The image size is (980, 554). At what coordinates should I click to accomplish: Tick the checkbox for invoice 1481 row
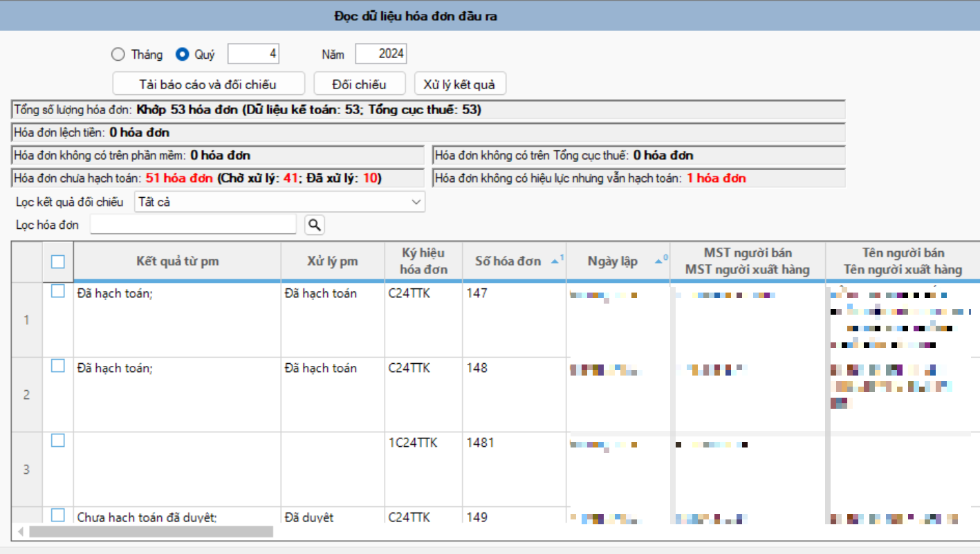(58, 440)
